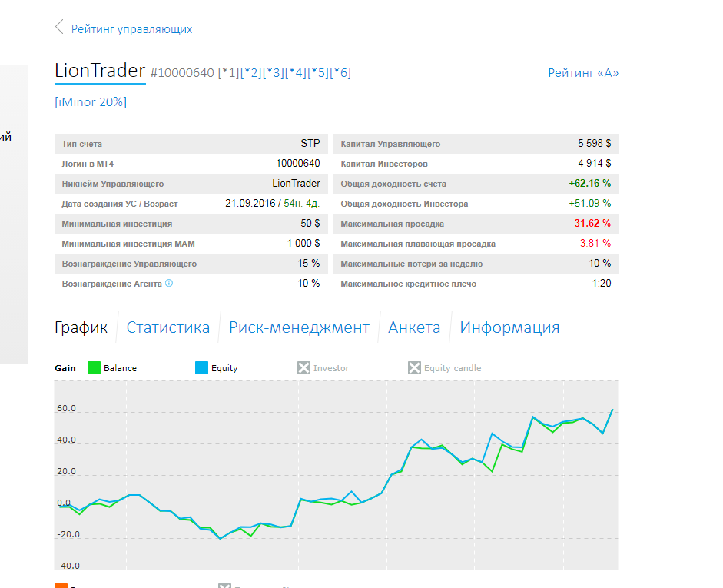Toggle the green Balance legend box

tap(95, 368)
